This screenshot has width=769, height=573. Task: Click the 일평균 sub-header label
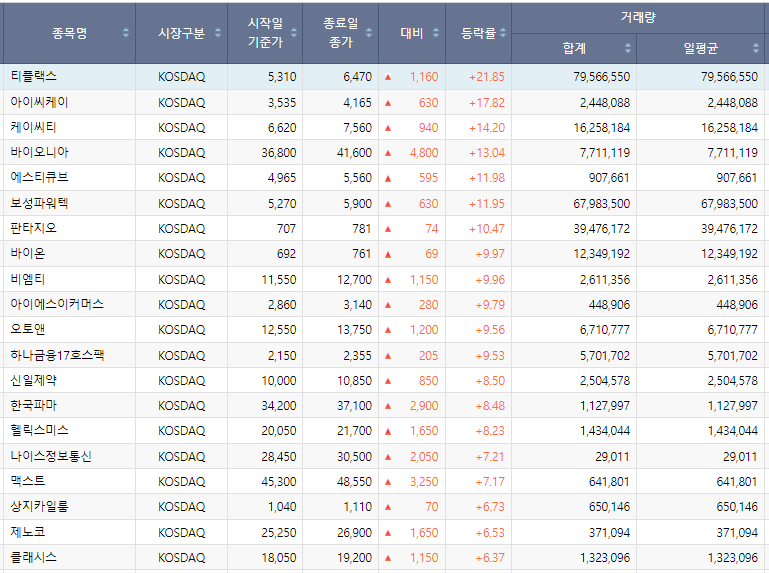[x=701, y=48]
